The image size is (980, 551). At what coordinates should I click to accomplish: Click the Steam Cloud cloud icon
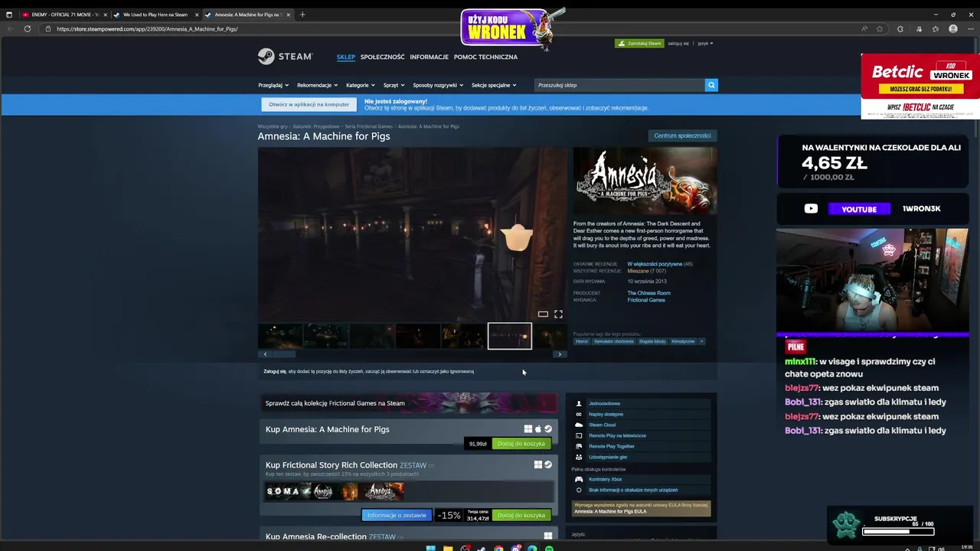pyautogui.click(x=579, y=425)
